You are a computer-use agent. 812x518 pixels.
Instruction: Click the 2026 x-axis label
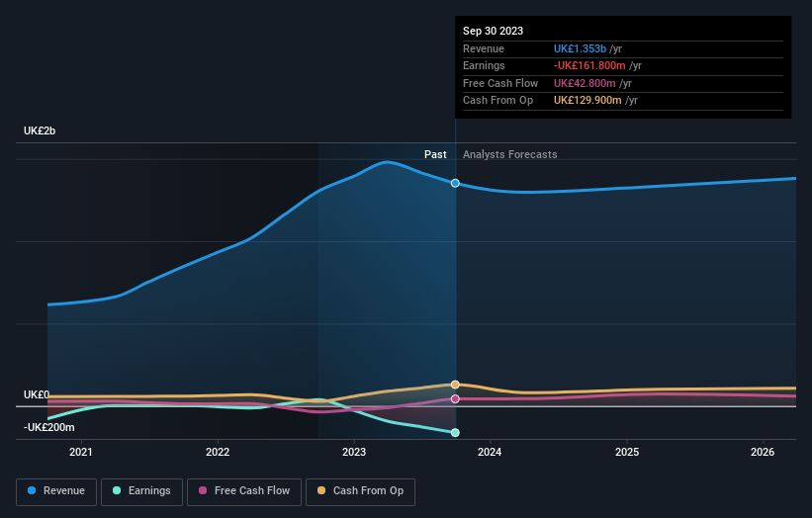763,453
